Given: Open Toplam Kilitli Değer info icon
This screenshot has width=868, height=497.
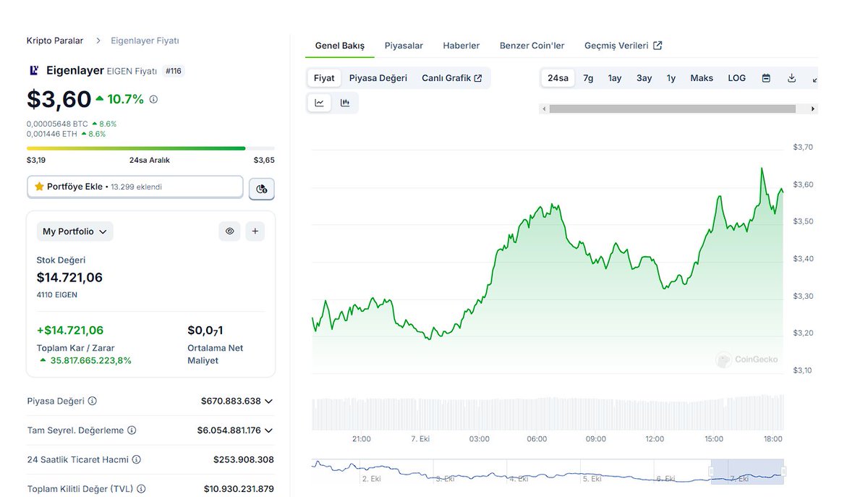Looking at the screenshot, I should [x=141, y=489].
